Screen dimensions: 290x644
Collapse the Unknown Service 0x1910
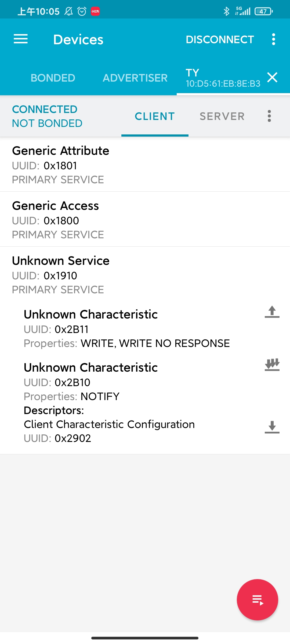tap(145, 275)
